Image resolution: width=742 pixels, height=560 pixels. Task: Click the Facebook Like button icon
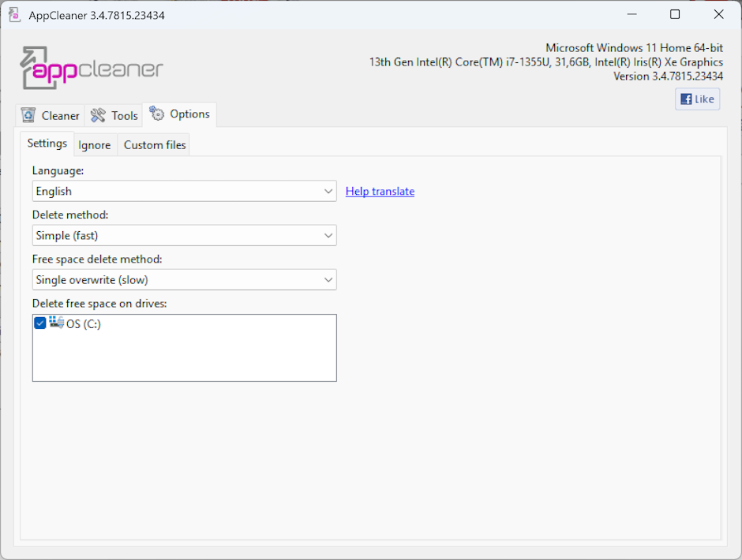[686, 99]
